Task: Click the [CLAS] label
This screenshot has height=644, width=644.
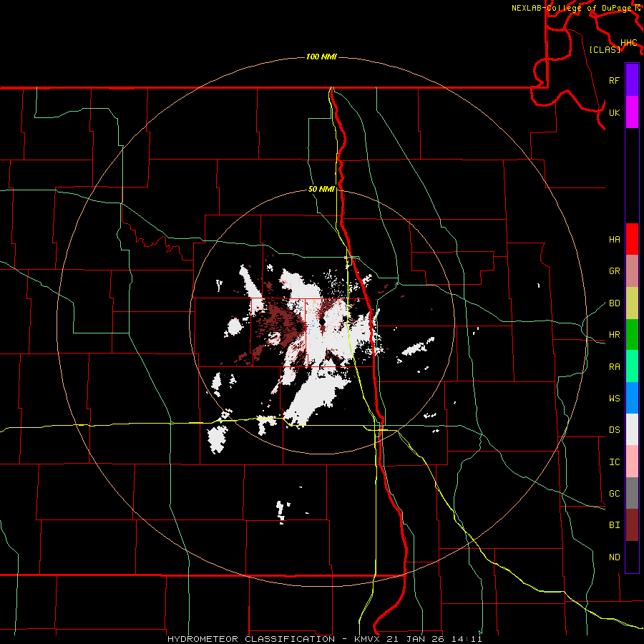Action: pyautogui.click(x=605, y=49)
